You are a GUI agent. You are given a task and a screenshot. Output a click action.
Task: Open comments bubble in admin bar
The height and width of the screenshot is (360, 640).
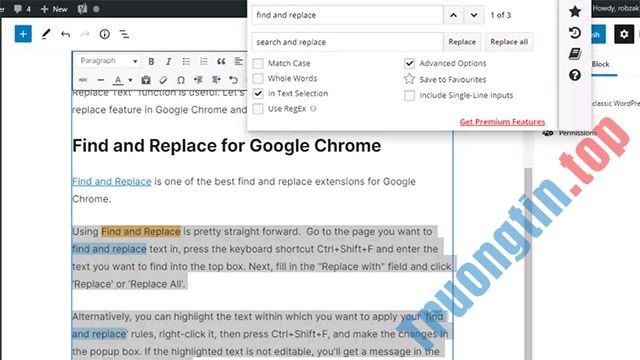[22, 9]
